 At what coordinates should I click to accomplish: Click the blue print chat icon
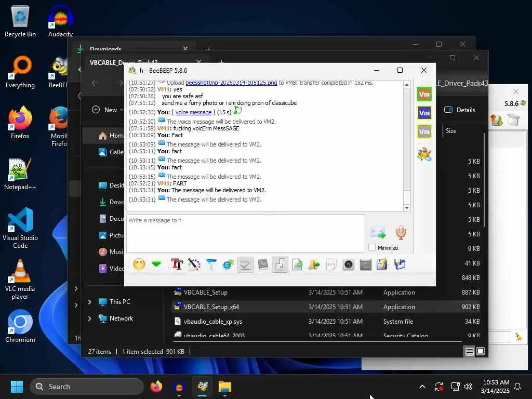400,264
